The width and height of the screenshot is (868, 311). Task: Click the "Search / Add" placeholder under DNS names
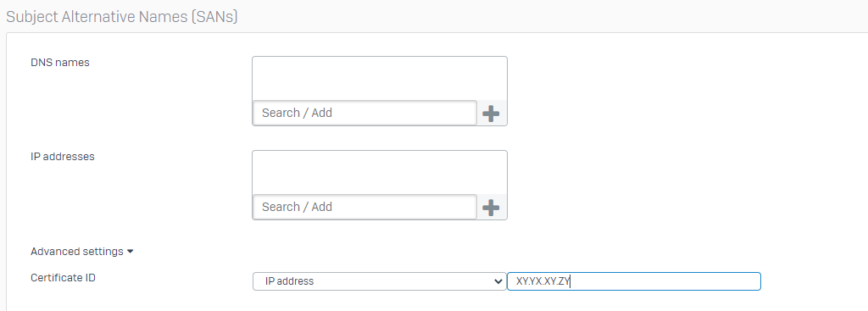(x=297, y=113)
